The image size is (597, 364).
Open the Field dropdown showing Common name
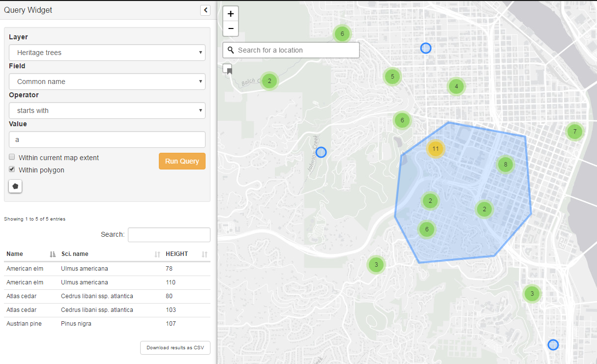tap(107, 82)
